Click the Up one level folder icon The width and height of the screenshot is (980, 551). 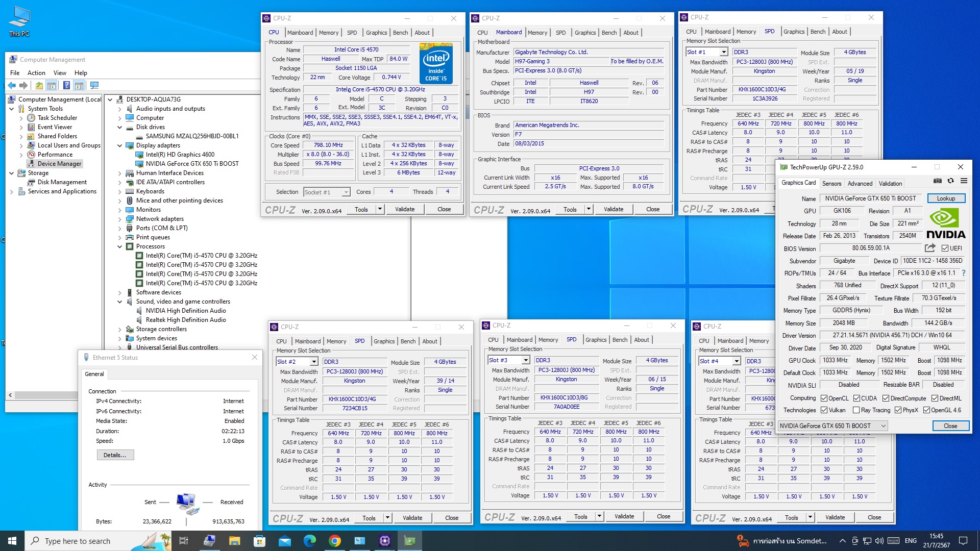point(39,85)
